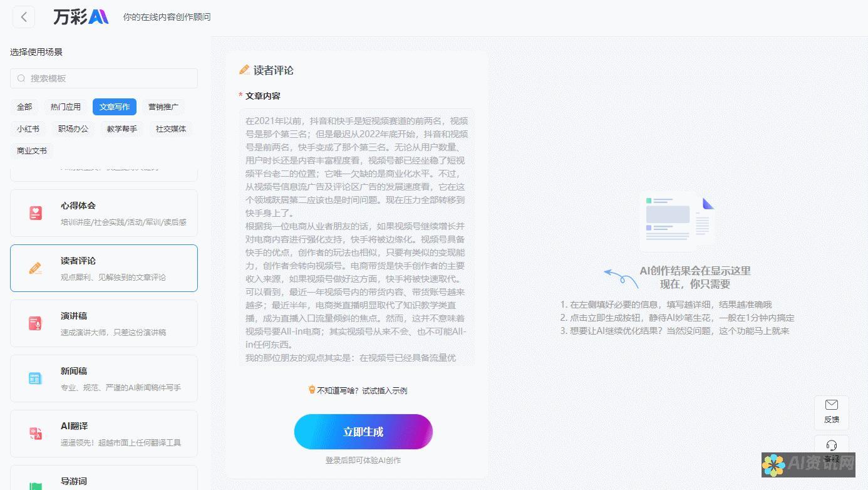
Task: Click the envelope feedback icon
Action: tap(832, 405)
